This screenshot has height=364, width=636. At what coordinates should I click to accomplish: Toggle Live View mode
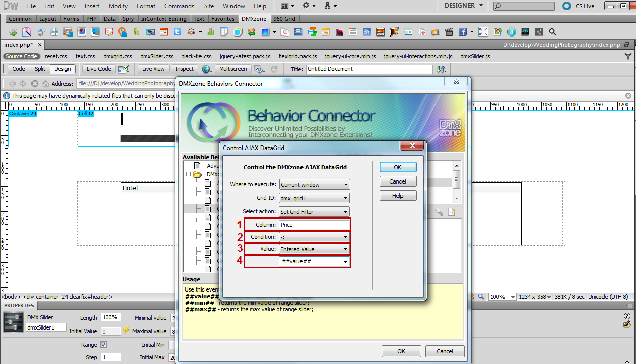153,69
